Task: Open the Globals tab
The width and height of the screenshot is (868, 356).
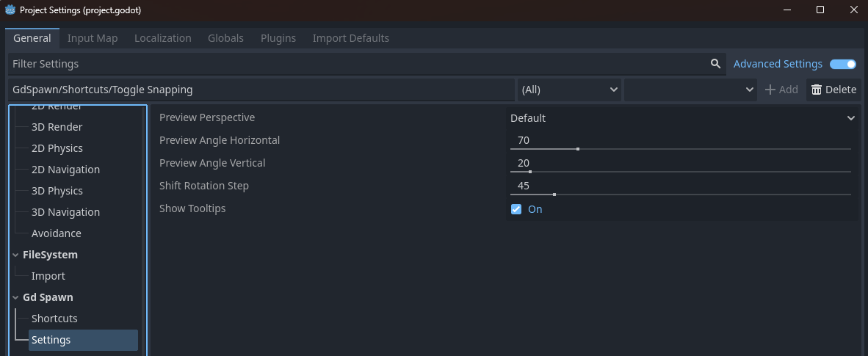Action: click(226, 38)
